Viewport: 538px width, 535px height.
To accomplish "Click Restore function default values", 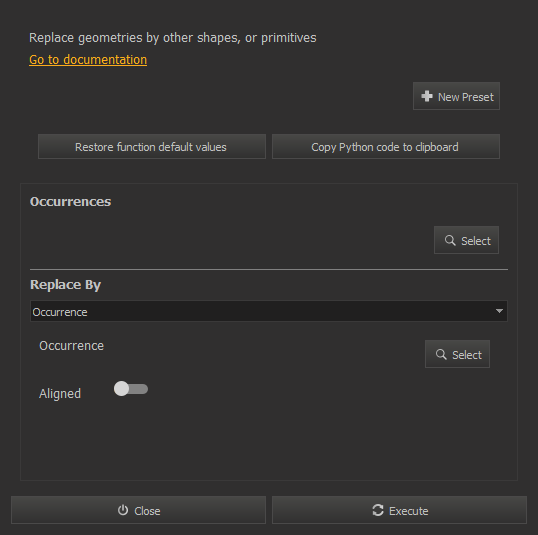I will coord(152,147).
